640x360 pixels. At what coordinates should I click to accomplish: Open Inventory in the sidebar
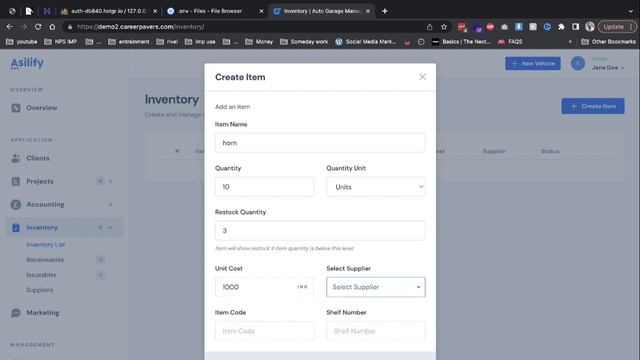pyautogui.click(x=42, y=227)
